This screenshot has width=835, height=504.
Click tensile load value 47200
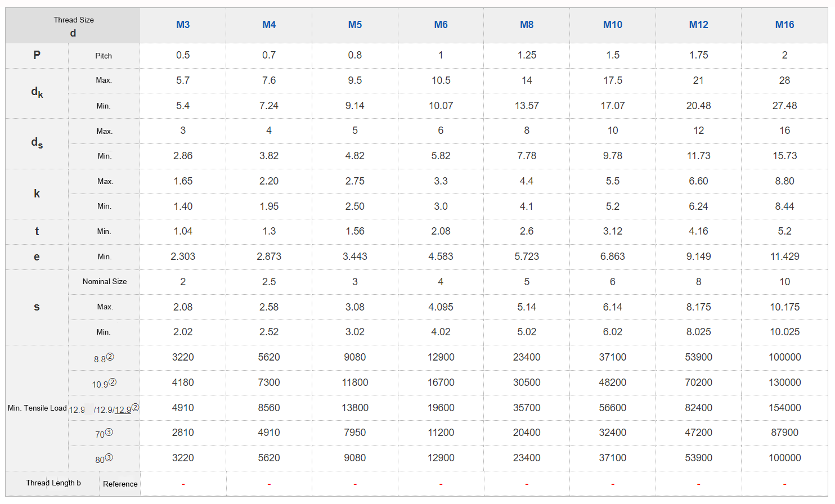(x=699, y=433)
